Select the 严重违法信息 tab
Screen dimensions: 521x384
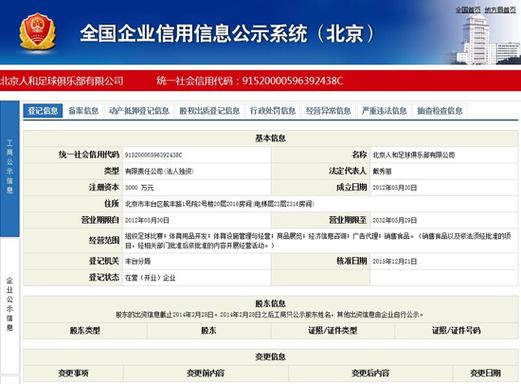coord(384,111)
